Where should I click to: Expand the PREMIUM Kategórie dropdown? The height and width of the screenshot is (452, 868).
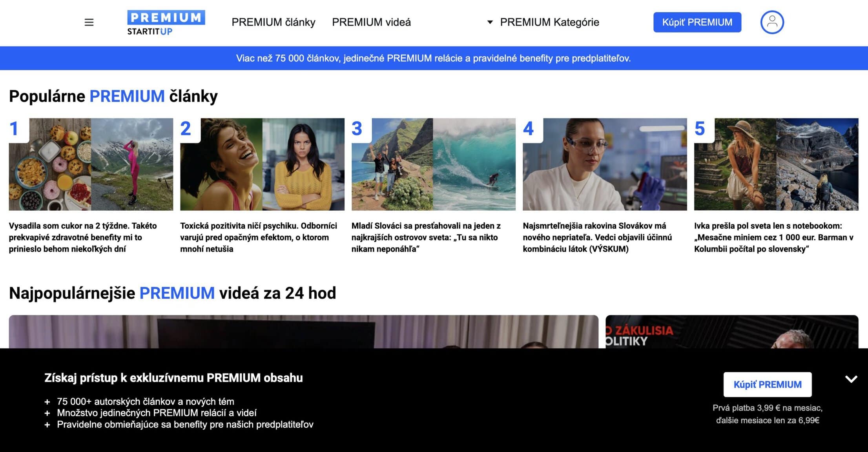coord(543,22)
